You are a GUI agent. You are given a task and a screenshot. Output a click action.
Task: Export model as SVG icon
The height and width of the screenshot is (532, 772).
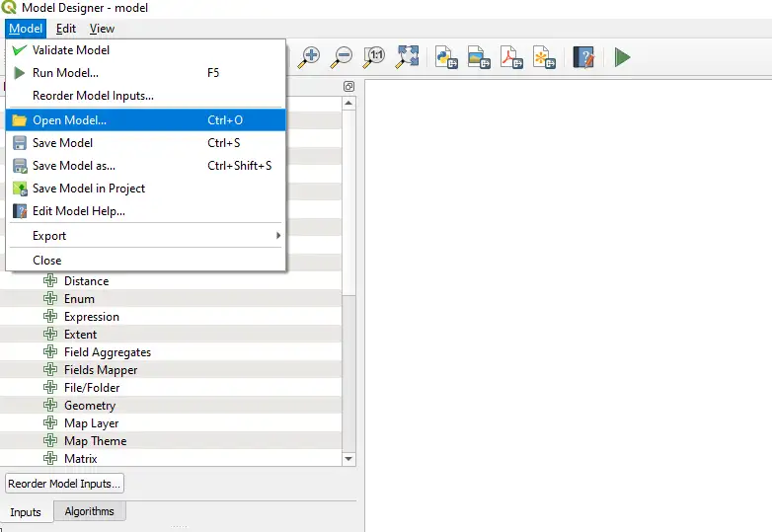(543, 57)
